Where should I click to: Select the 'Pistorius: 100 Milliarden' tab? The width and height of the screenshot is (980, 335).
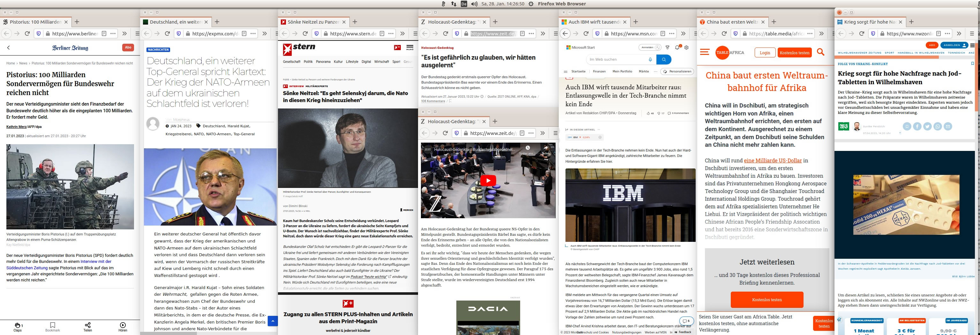35,22
